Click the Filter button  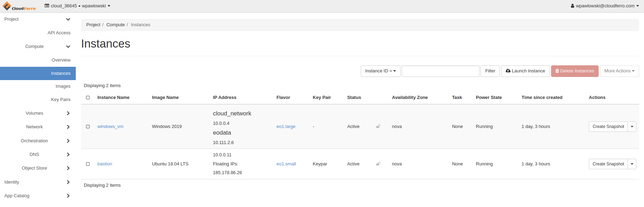(490, 71)
